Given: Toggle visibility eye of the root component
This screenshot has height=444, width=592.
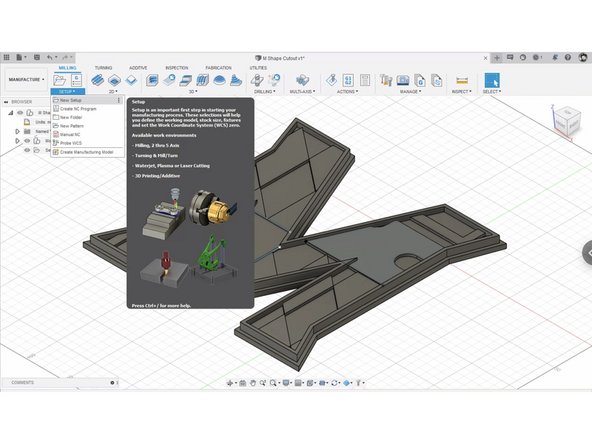Looking at the screenshot, I should (20, 113).
